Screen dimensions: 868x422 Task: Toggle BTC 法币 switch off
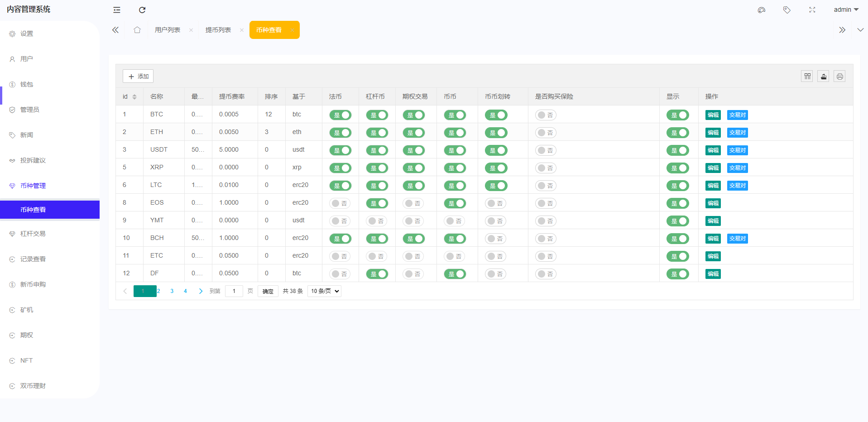pos(340,115)
